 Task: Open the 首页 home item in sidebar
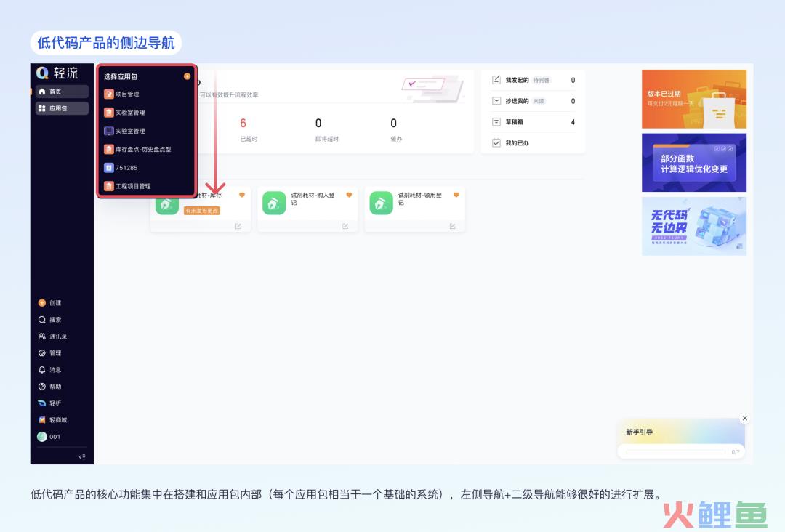point(62,92)
